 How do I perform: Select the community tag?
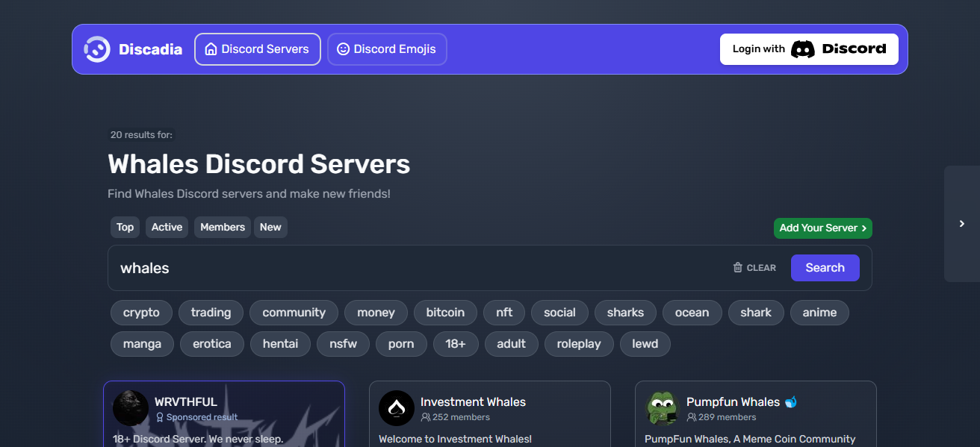(x=294, y=313)
